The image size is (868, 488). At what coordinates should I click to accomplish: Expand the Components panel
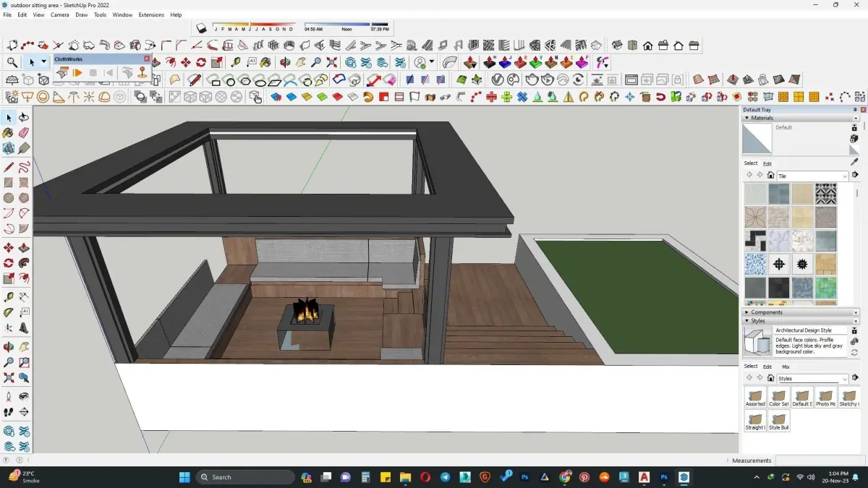click(x=747, y=312)
